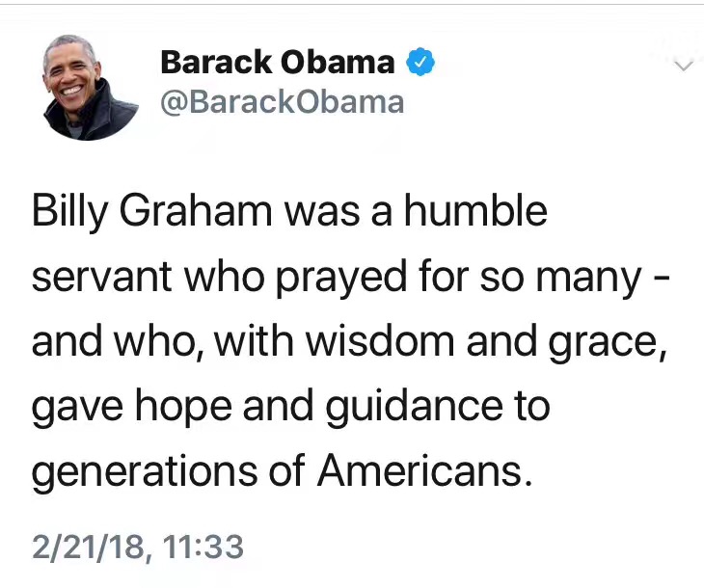Open the tweet options chevron
This screenshot has width=704, height=588.
(684, 67)
